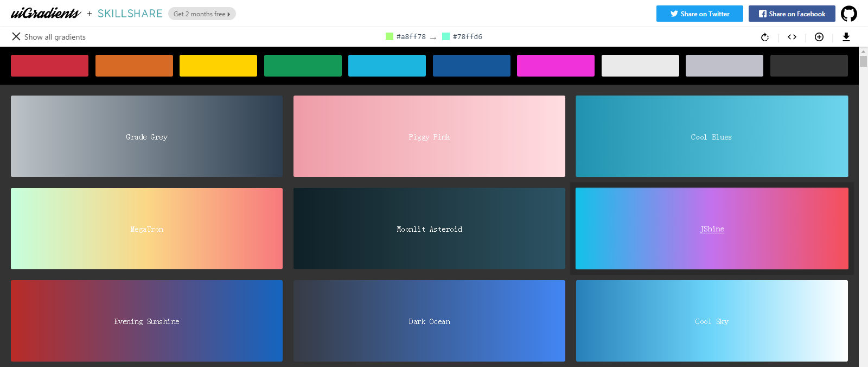Filter gradients by magenta color
Image resolution: width=868 pixels, height=367 pixels.
556,66
